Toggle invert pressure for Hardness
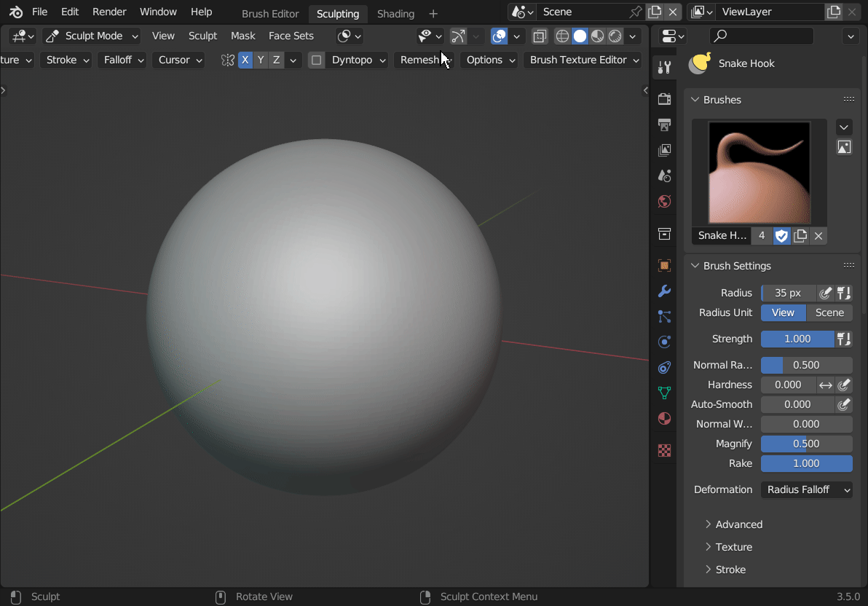The image size is (868, 606). [x=825, y=385]
